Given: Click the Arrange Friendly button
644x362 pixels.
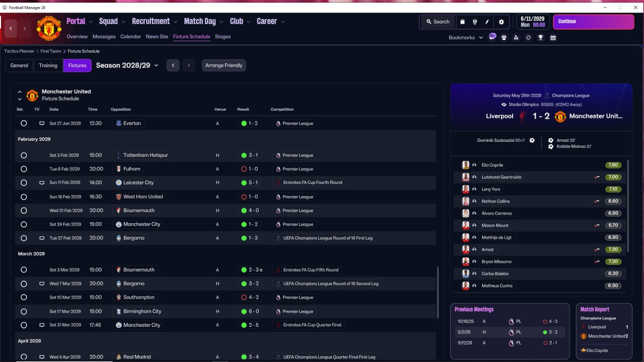Looking at the screenshot, I should point(224,65).
